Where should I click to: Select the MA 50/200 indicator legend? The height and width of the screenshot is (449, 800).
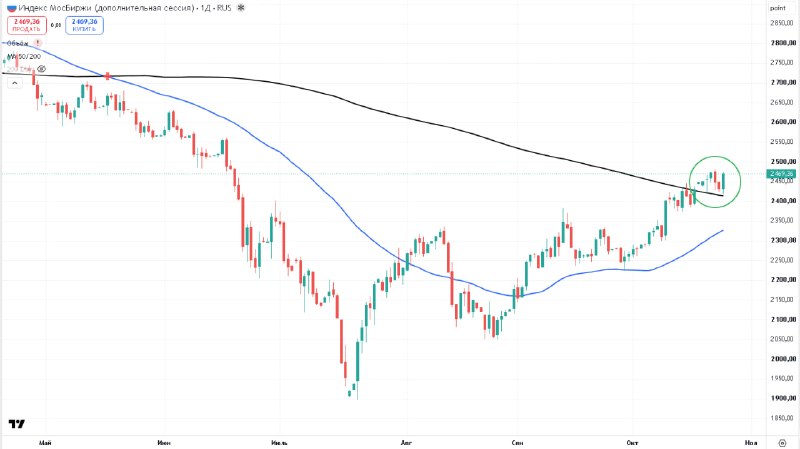tap(24, 56)
